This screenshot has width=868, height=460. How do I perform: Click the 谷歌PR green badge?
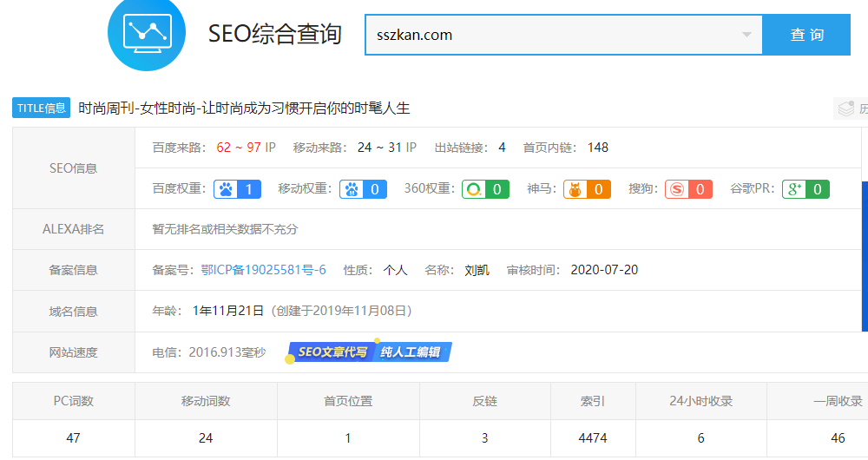coord(806,188)
